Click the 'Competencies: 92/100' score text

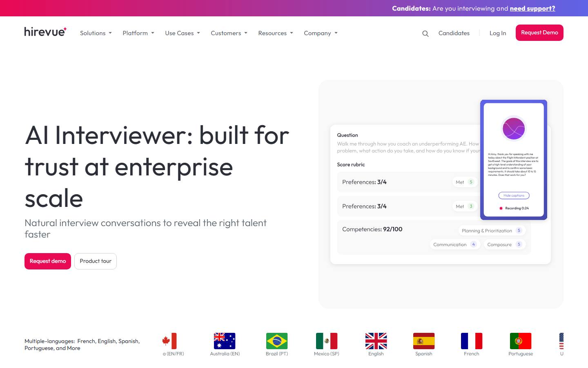(372, 229)
